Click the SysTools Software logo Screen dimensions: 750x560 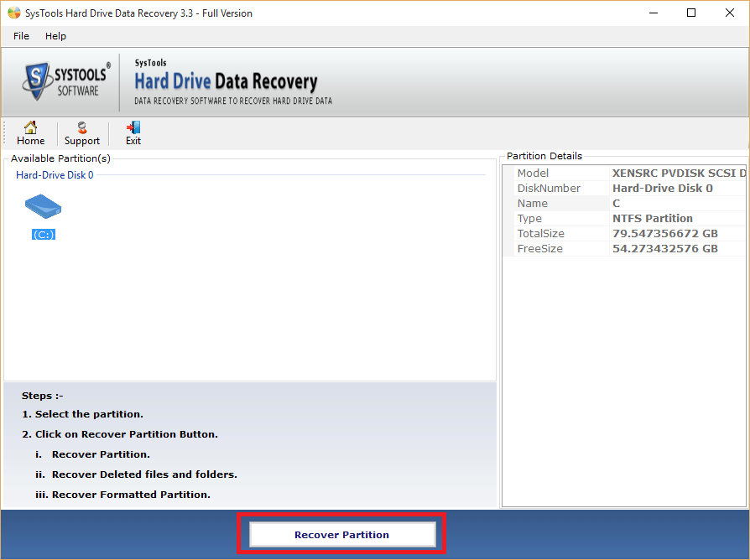pyautogui.click(x=66, y=81)
